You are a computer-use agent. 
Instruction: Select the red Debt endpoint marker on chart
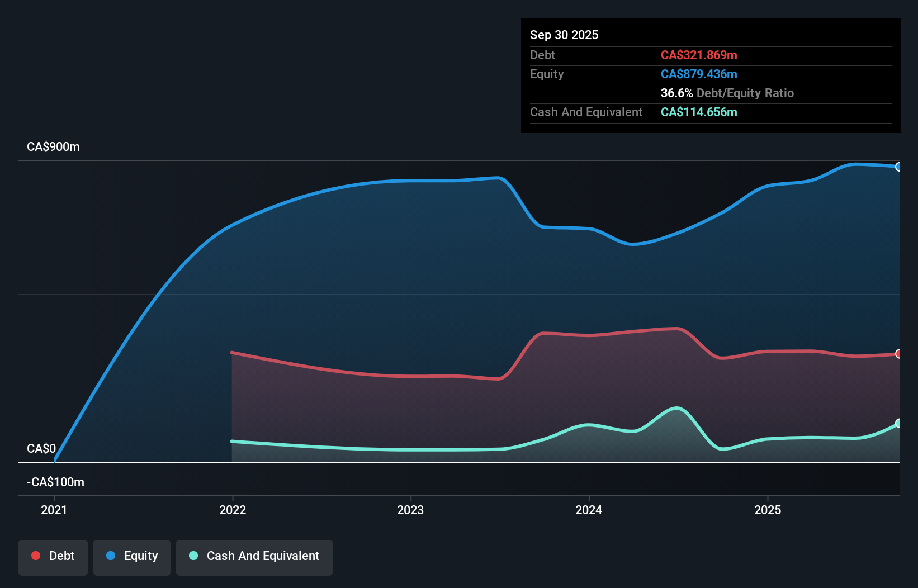coord(898,354)
